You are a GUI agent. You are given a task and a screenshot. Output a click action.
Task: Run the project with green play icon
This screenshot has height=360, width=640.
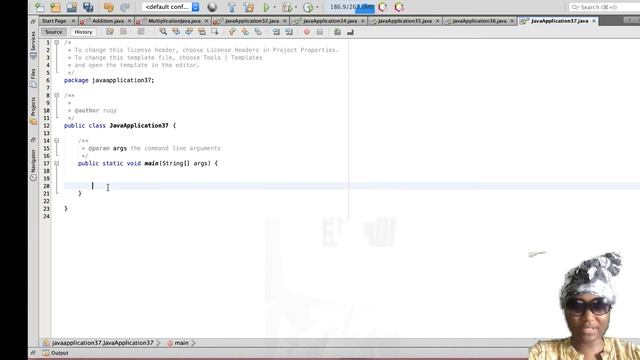266,7
